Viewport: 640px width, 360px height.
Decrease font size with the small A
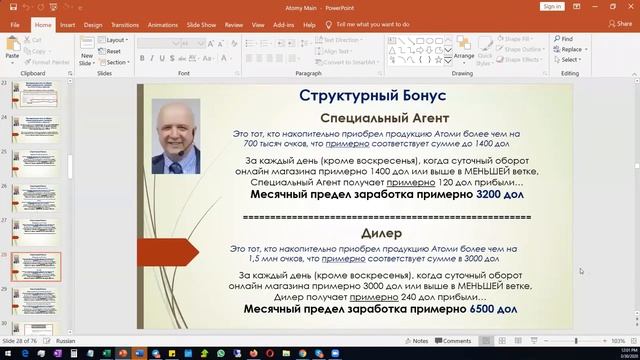click(x=221, y=43)
